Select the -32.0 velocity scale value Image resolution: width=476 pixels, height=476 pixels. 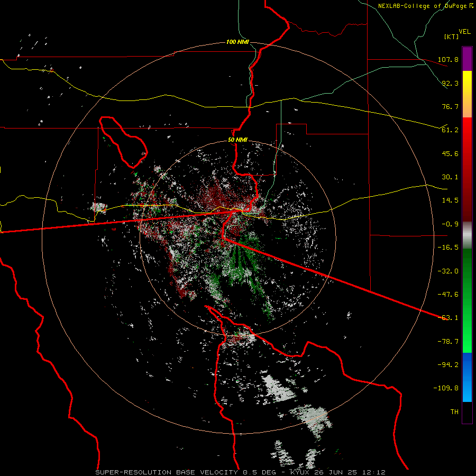click(448, 271)
